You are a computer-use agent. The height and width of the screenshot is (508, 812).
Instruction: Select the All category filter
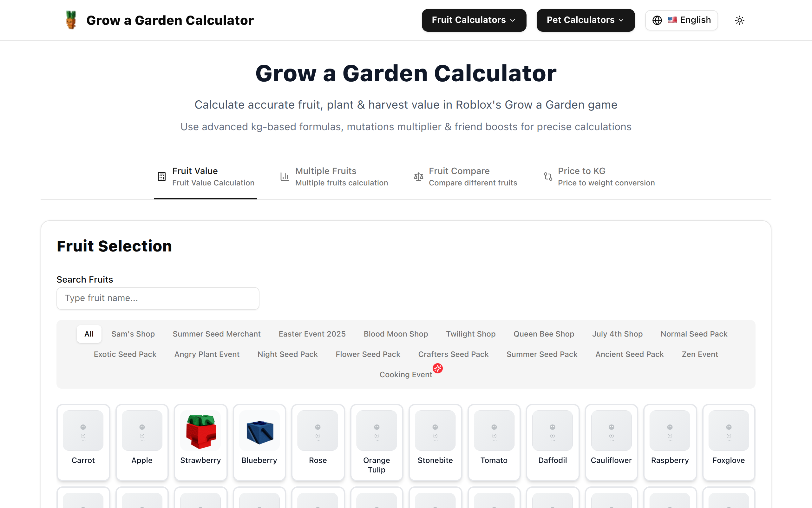[x=89, y=334]
